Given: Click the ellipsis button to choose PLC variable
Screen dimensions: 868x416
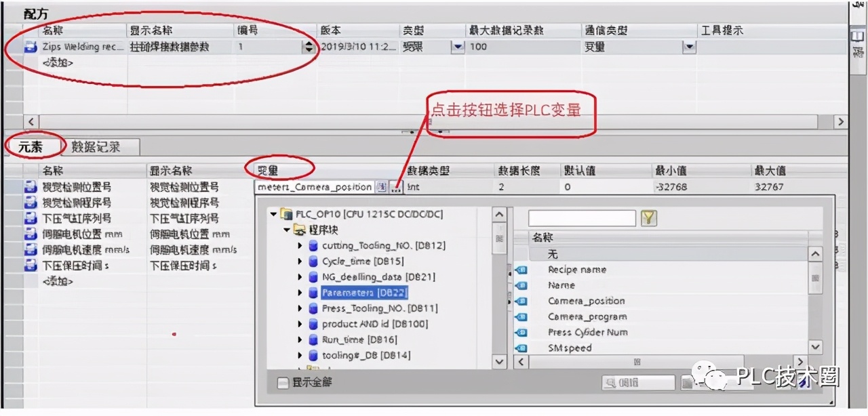Looking at the screenshot, I should [396, 187].
